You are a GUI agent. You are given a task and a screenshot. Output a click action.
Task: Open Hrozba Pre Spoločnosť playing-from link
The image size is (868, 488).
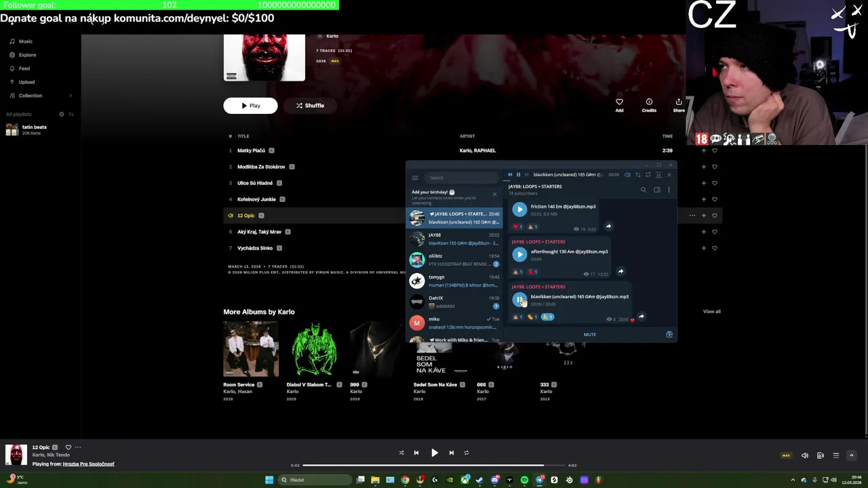(x=89, y=464)
